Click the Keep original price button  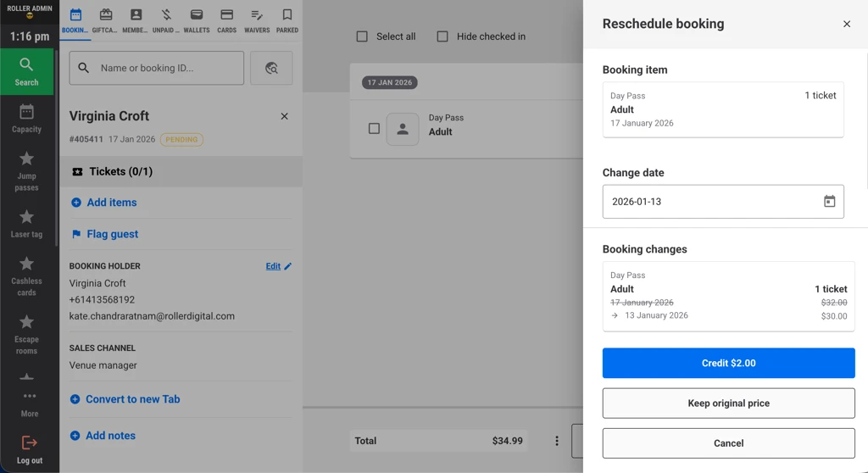[x=728, y=403]
